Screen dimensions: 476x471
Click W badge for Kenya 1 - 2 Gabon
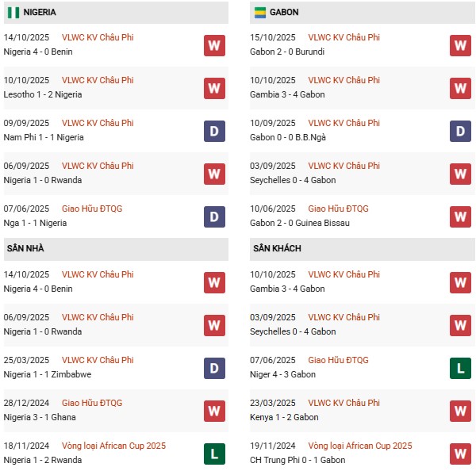[x=460, y=411]
